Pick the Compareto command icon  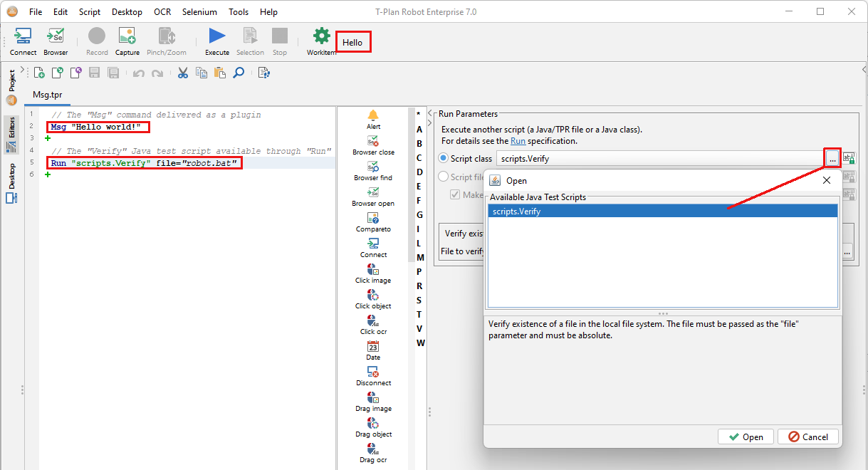pos(373,219)
